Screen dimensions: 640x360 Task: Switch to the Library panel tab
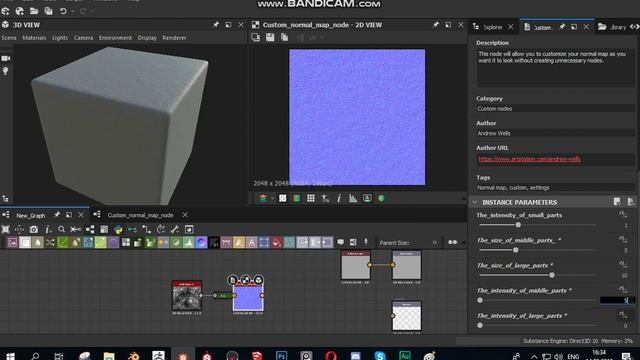tap(617, 27)
